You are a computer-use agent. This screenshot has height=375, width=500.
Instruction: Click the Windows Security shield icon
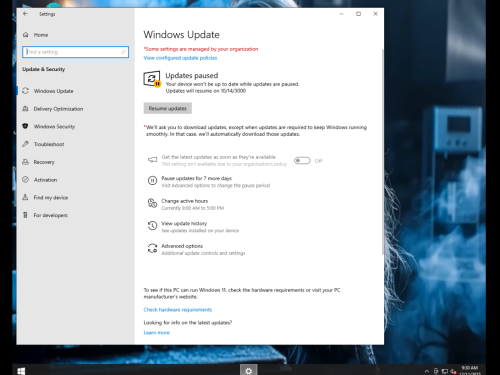pyautogui.click(x=25, y=126)
